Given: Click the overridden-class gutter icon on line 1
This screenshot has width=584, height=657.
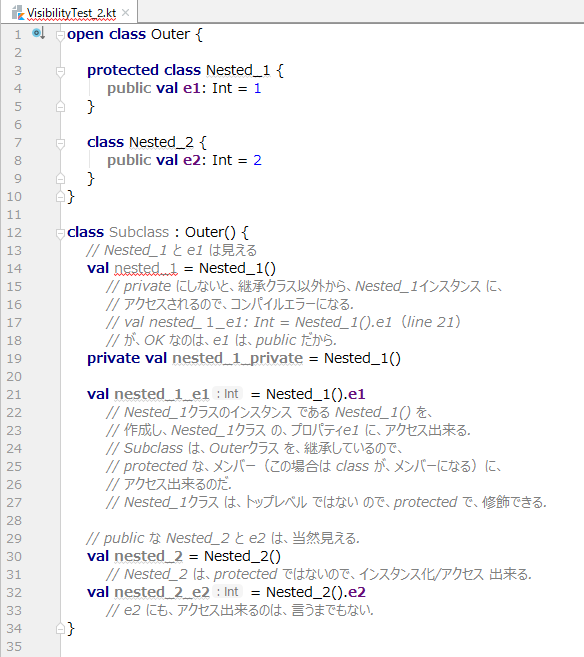Looking at the screenshot, I should click(x=38, y=33).
